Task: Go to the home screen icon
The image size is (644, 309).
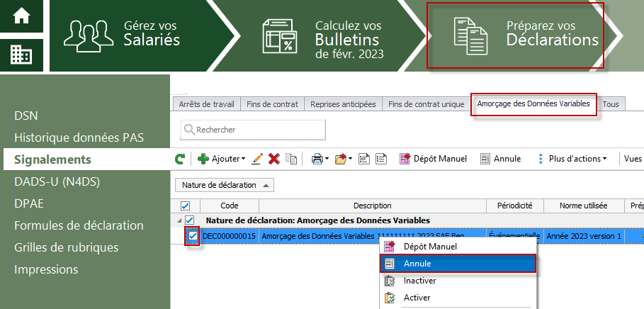Action: pos(21,16)
